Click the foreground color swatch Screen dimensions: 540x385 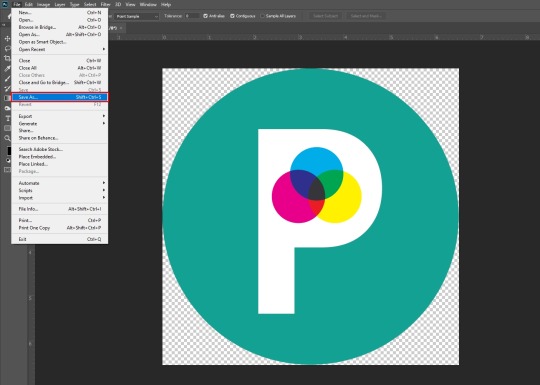[x=9, y=151]
